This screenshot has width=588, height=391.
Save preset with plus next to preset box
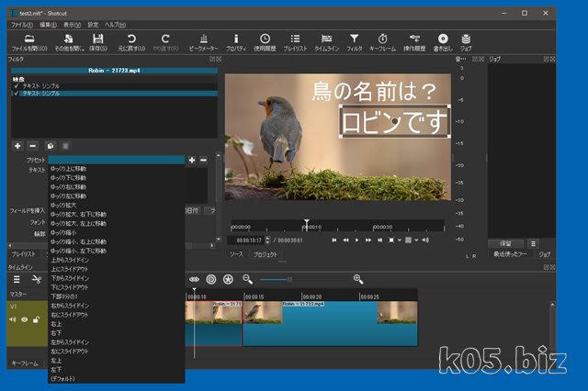click(192, 161)
